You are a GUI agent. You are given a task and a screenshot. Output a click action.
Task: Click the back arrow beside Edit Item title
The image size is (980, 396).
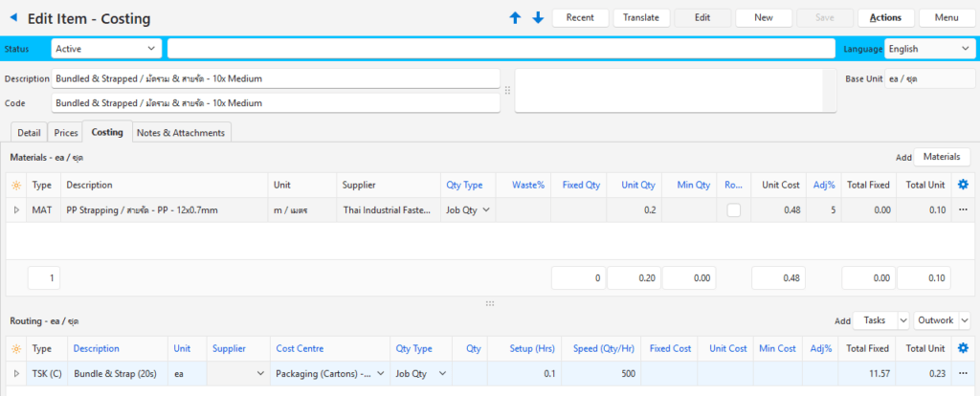tap(13, 18)
